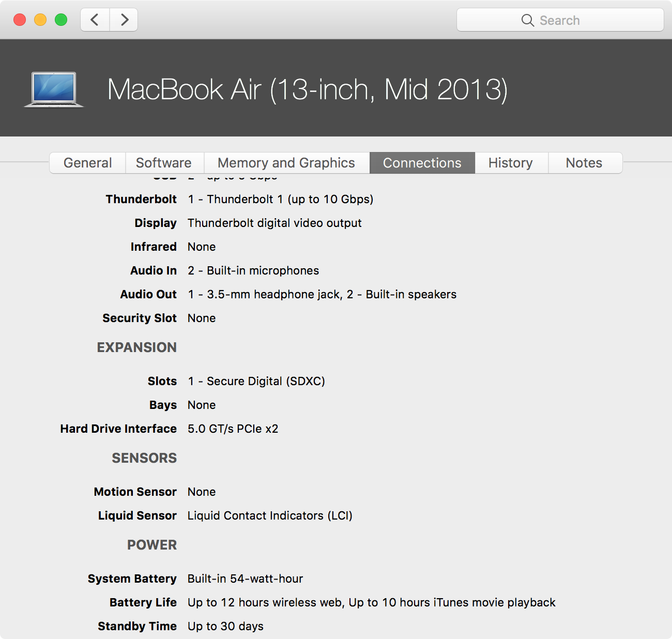Click the Audio In label

(154, 270)
